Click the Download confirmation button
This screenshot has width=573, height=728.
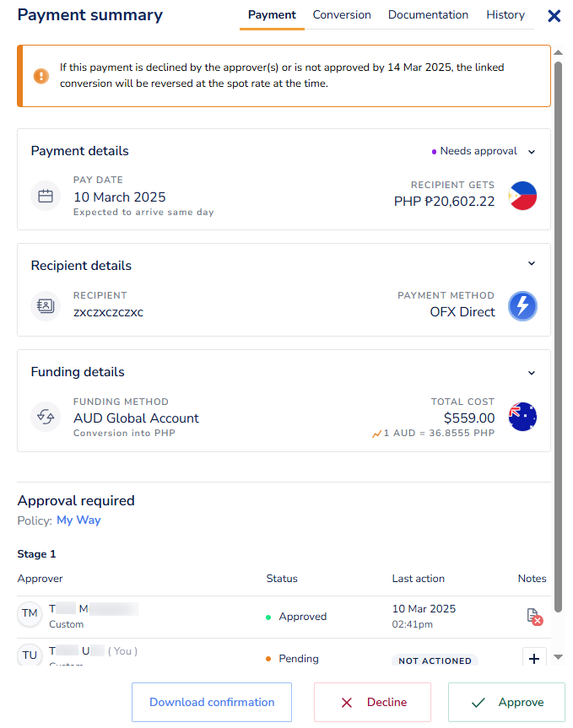point(211,702)
